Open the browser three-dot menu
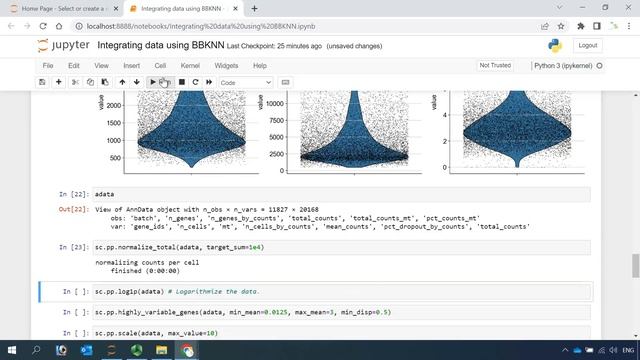 (629, 26)
